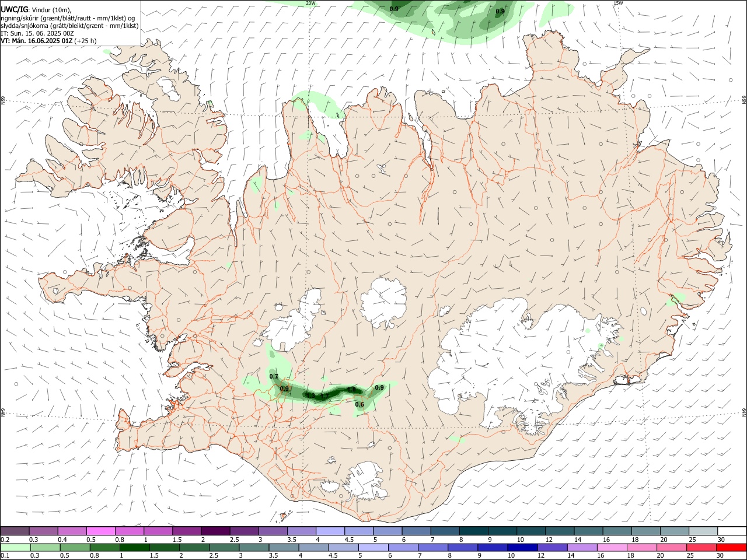Click the bright red rain swatch above 30
The height and width of the screenshot is (560, 747).
(731, 548)
